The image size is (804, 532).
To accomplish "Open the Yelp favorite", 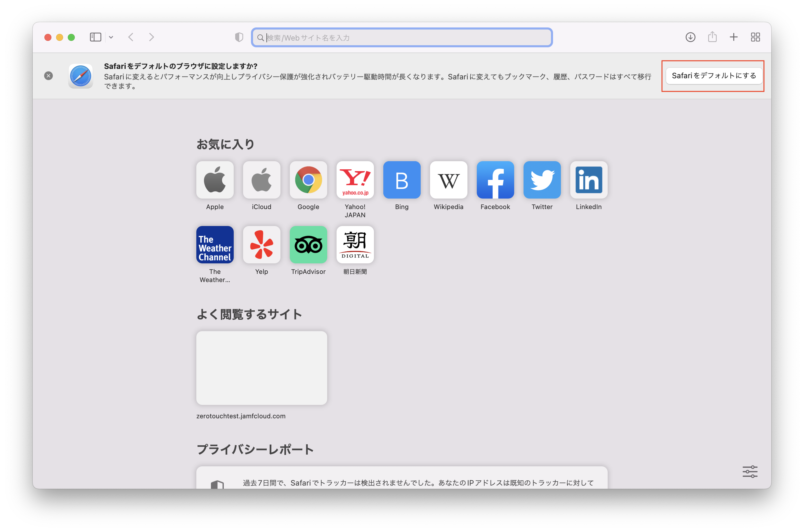I will pyautogui.click(x=262, y=245).
